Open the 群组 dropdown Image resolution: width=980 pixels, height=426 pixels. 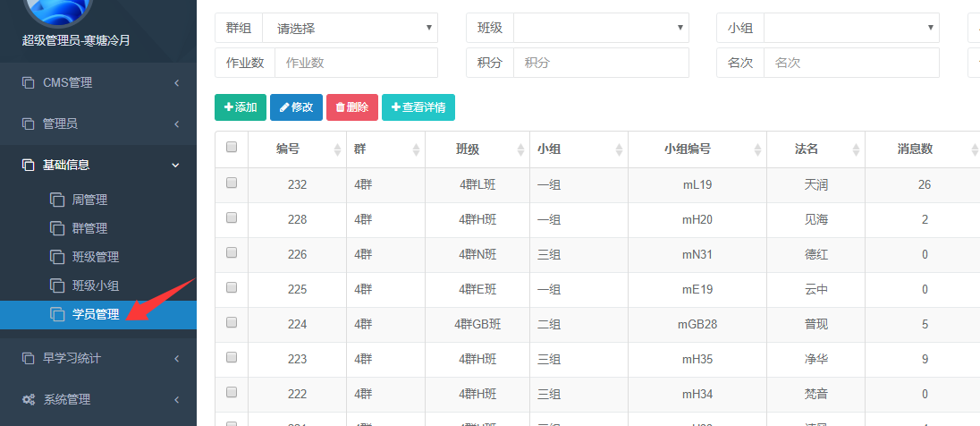pyautogui.click(x=350, y=28)
